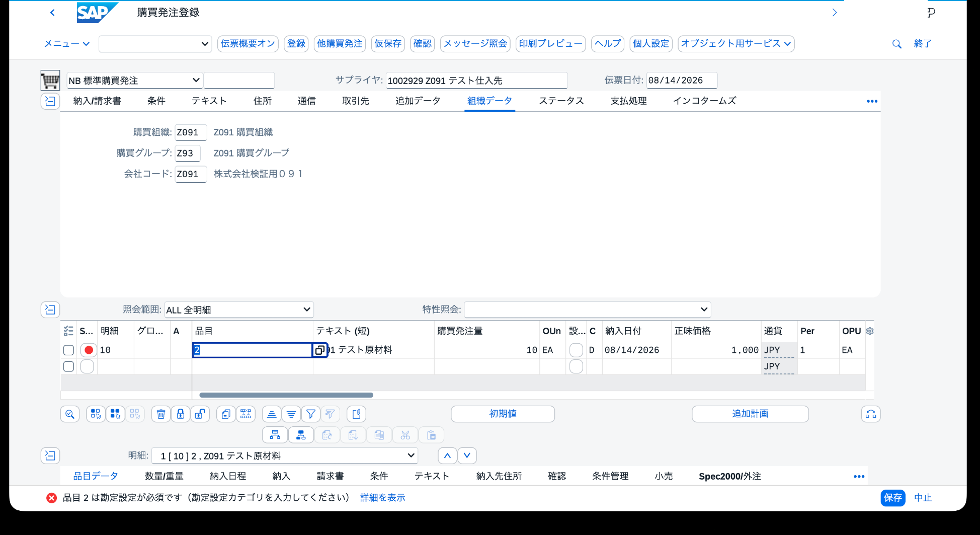Image resolution: width=980 pixels, height=535 pixels.
Task: Collapse the header section toggle icon
Action: point(50,101)
